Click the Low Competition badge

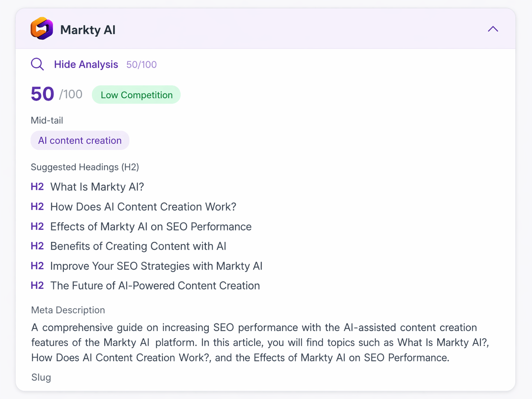pos(136,95)
